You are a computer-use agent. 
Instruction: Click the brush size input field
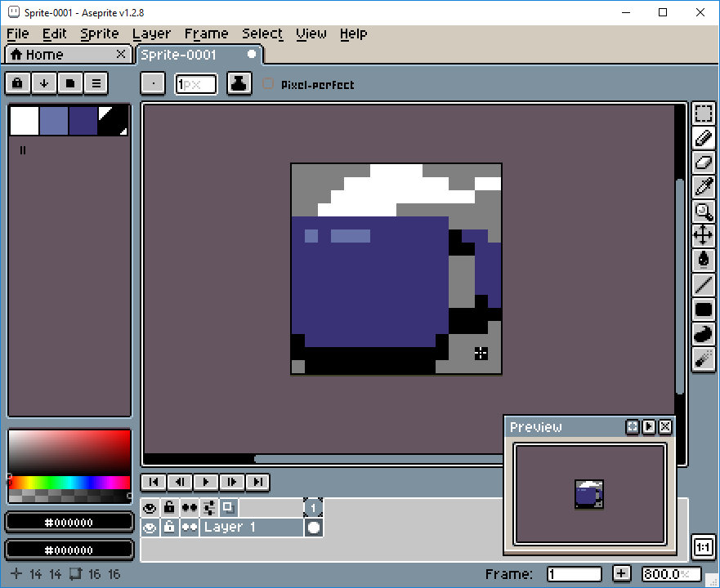(x=196, y=84)
